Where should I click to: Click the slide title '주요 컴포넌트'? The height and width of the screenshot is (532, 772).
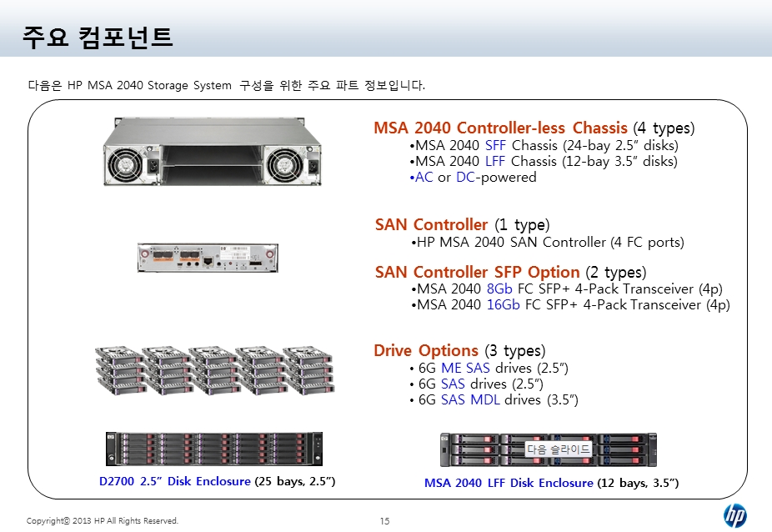click(98, 37)
